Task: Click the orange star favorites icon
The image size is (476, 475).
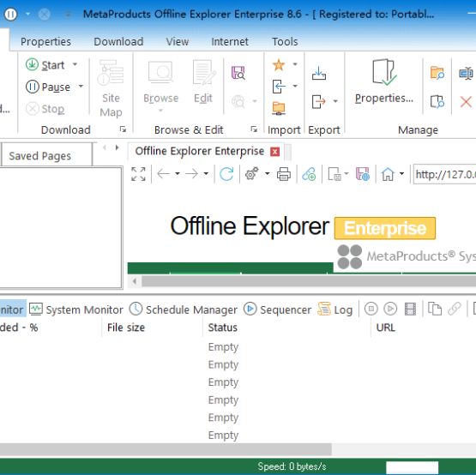Action: (279, 64)
